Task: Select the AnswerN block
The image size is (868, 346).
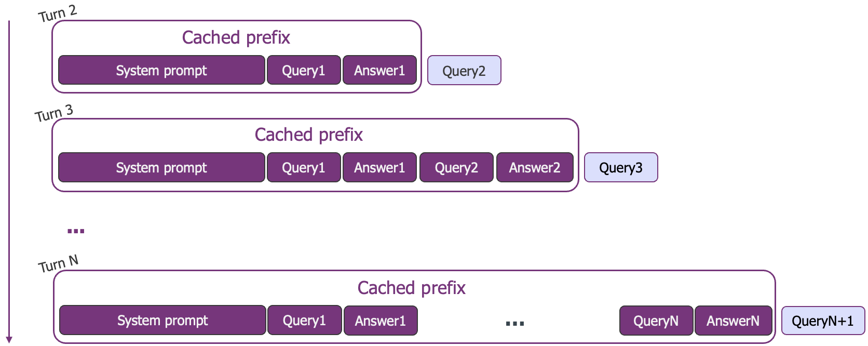Action: click(733, 321)
